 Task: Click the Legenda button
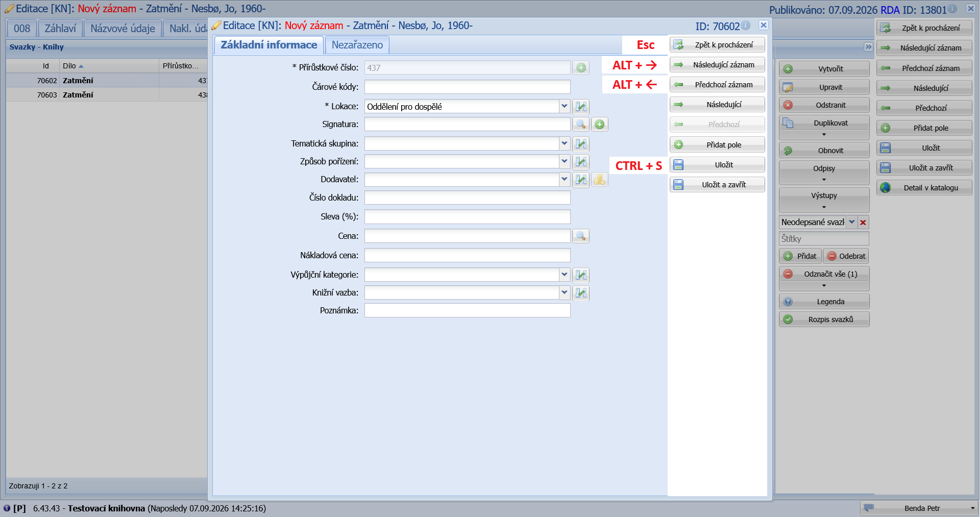point(824,302)
